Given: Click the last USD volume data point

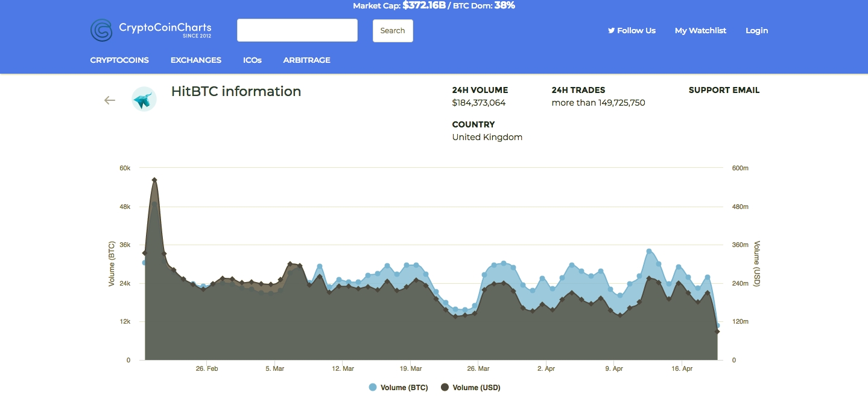Looking at the screenshot, I should [x=717, y=332].
